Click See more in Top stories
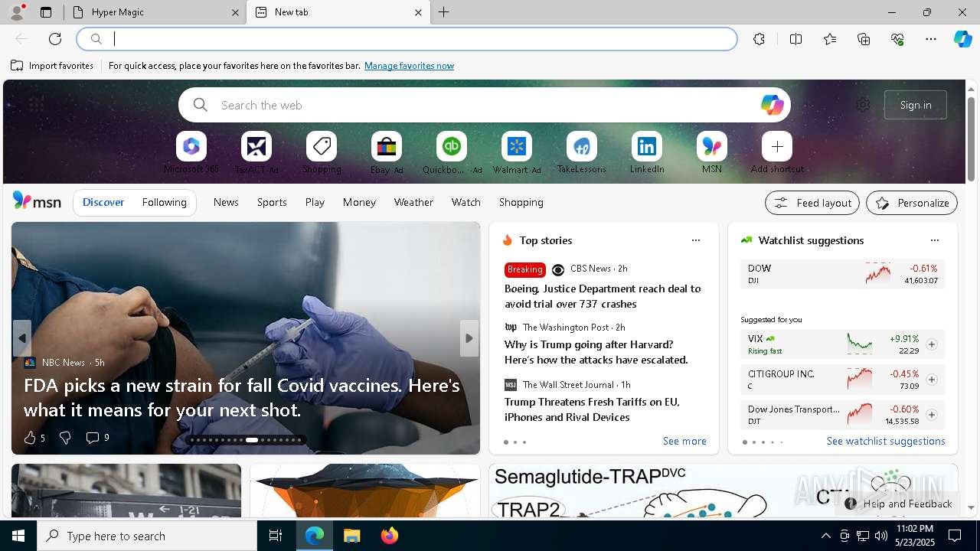The width and height of the screenshot is (980, 551). [x=684, y=442]
